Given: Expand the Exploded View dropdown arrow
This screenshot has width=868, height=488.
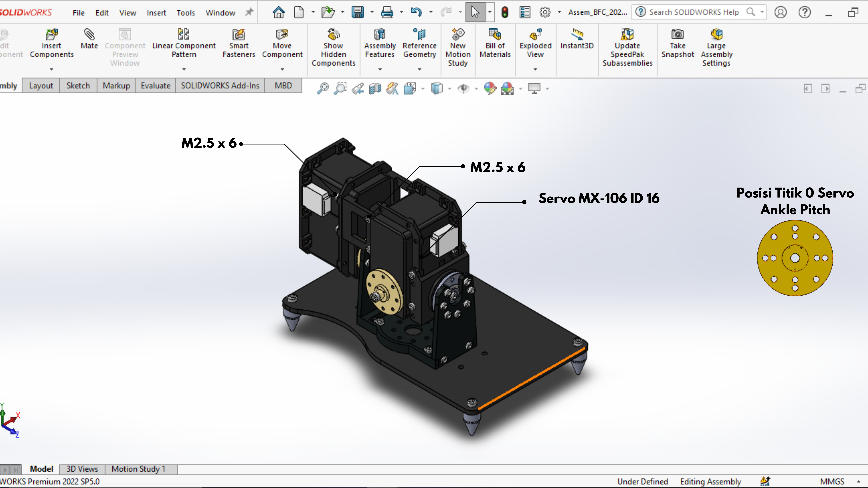Looking at the screenshot, I should click(x=535, y=69).
